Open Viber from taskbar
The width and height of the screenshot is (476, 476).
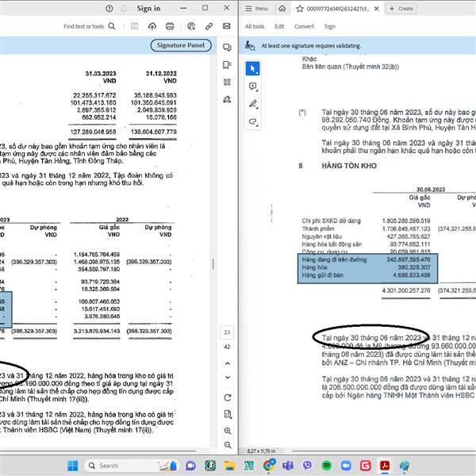pyautogui.click(x=307, y=466)
